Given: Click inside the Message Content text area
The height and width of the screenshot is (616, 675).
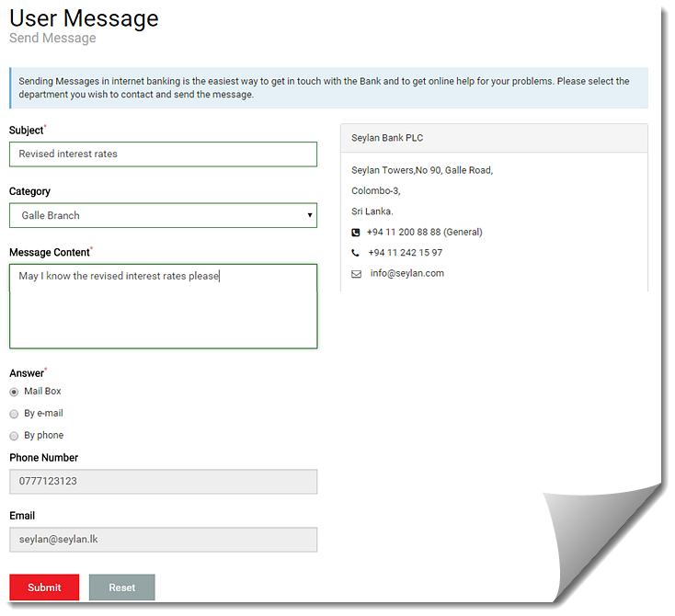Looking at the screenshot, I should (163, 306).
